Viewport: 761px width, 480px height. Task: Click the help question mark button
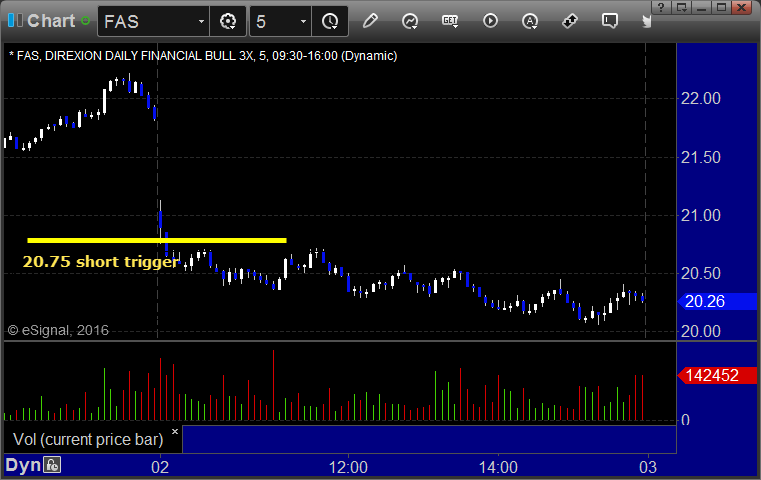661,7
